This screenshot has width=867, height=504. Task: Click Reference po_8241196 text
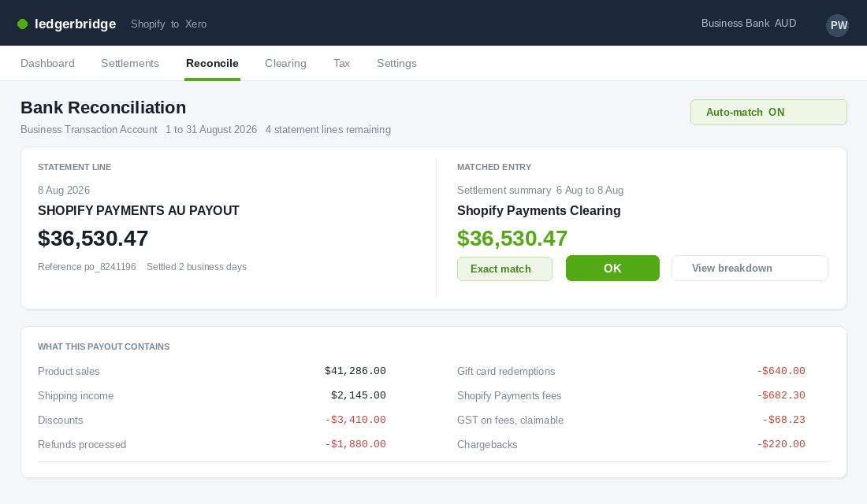[x=87, y=267]
